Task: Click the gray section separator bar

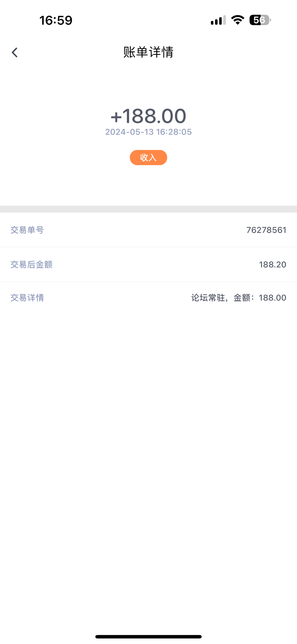Action: 148,209
